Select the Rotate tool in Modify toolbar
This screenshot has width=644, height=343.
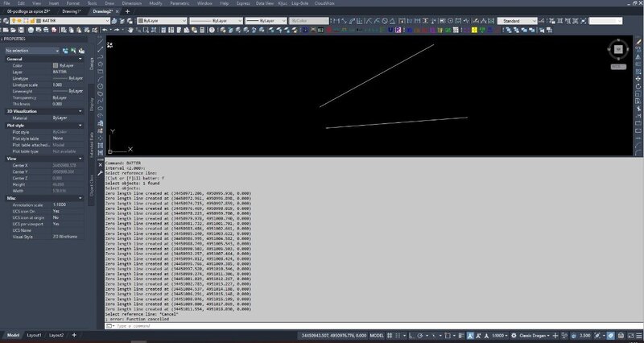coord(638,86)
